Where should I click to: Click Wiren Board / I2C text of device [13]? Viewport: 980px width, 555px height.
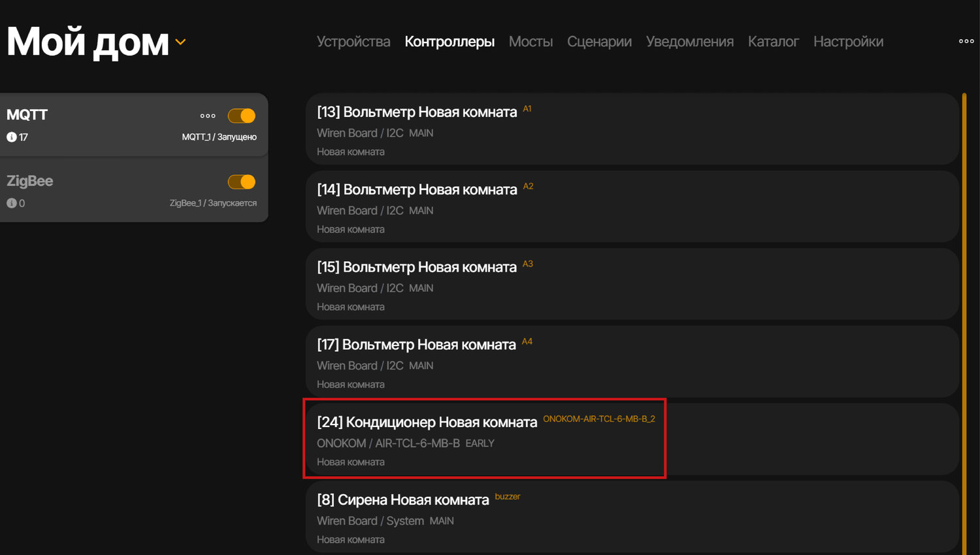click(x=360, y=133)
